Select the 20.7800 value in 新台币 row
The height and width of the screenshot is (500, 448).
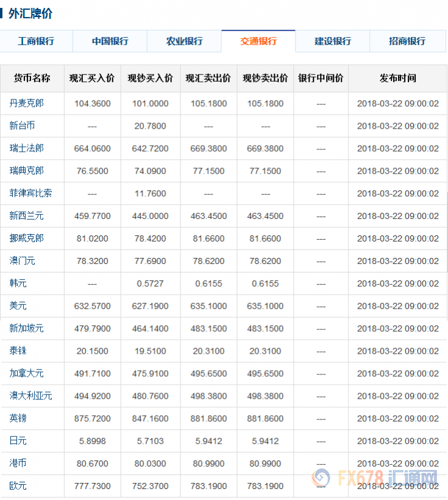point(150,126)
